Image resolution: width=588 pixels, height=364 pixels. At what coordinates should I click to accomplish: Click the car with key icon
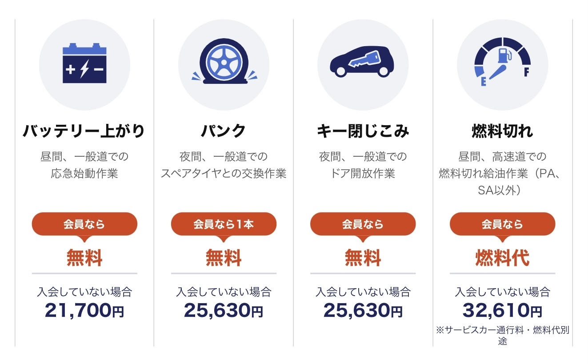coord(363,63)
